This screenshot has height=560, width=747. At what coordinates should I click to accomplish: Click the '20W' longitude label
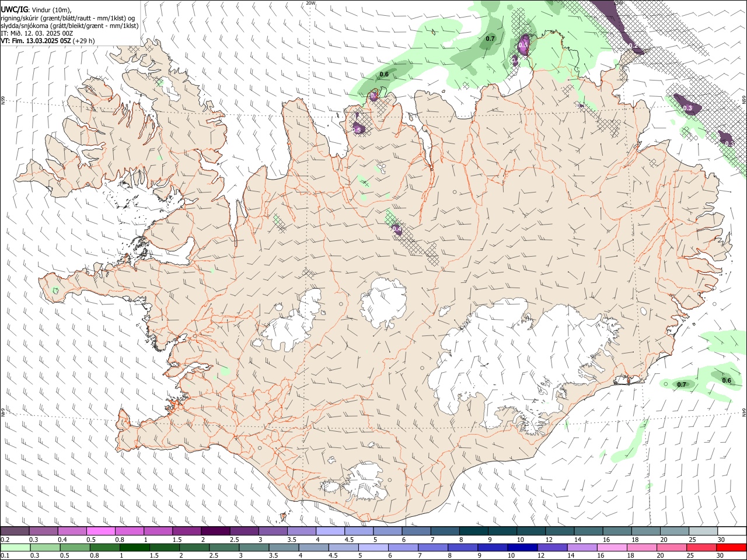tap(311, 3)
